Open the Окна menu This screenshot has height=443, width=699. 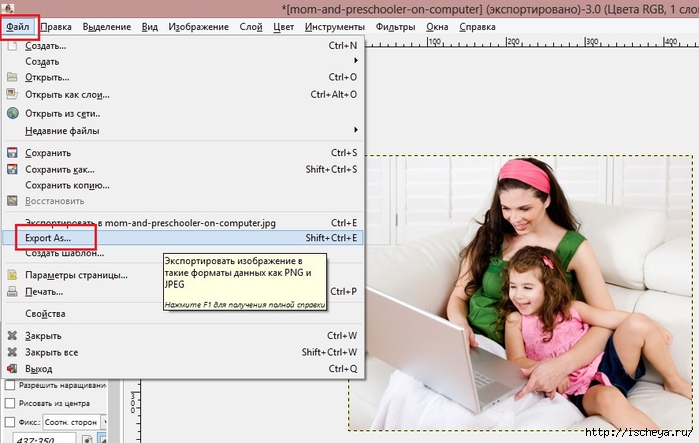pos(437,27)
